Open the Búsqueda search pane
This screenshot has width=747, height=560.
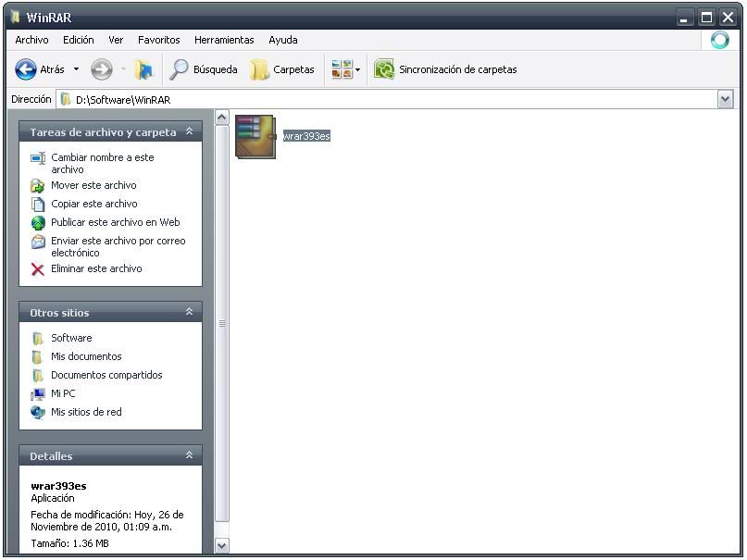pos(205,69)
